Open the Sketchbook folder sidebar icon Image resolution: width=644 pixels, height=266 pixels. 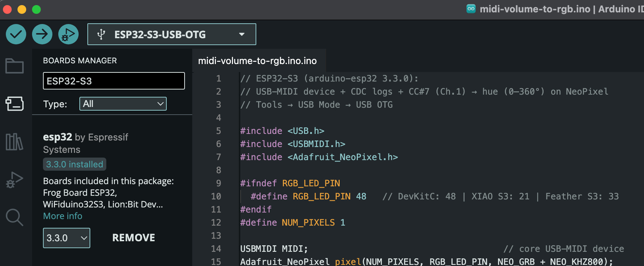click(x=15, y=66)
